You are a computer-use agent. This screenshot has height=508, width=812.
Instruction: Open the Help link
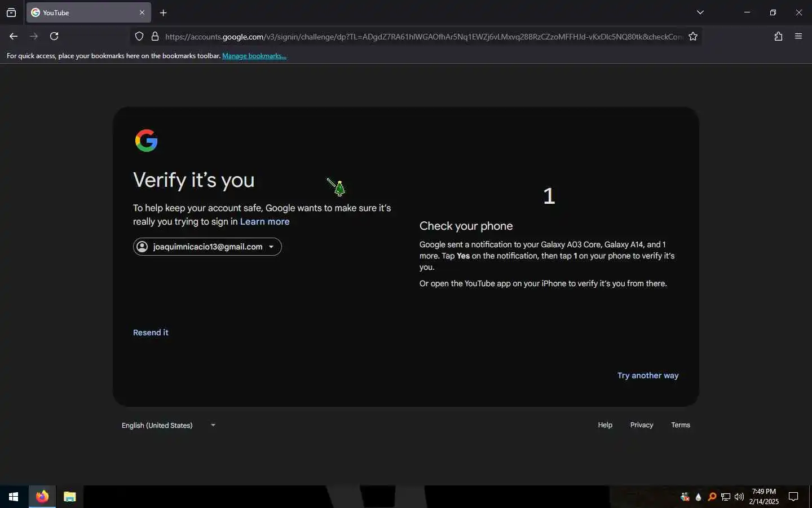tap(605, 425)
